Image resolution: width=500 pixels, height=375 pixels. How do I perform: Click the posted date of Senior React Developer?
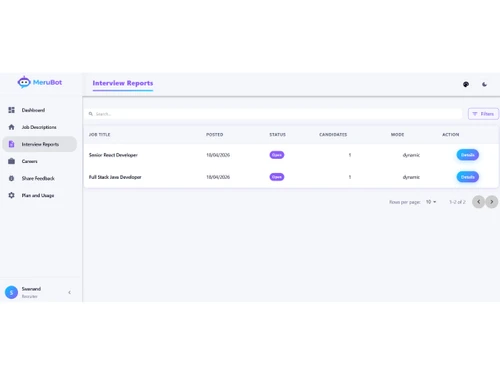218,155
